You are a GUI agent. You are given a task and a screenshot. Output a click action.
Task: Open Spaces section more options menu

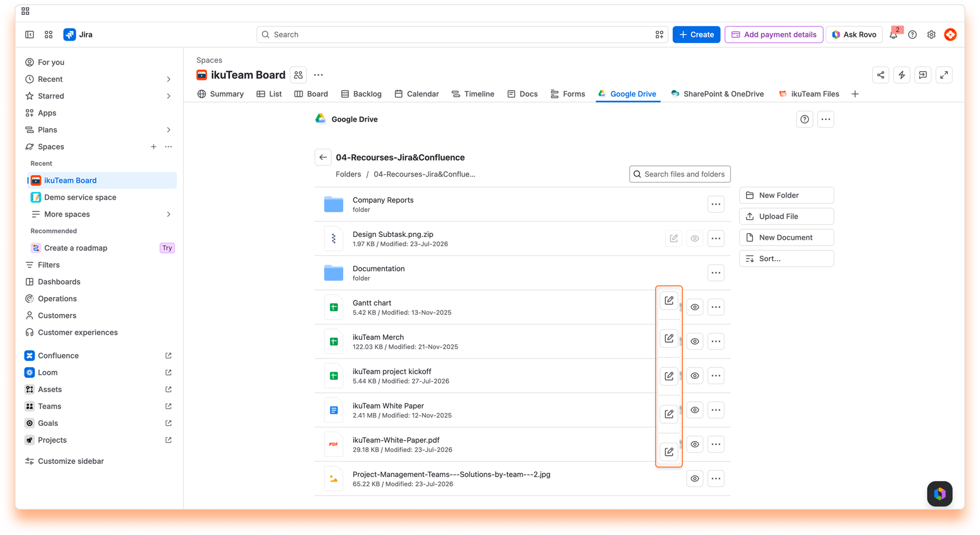point(168,147)
